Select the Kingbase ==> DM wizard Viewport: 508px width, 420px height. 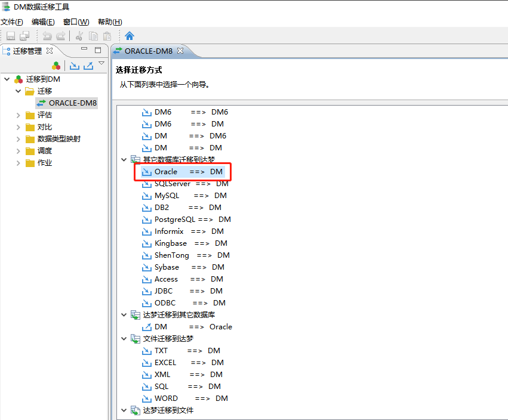(x=184, y=243)
